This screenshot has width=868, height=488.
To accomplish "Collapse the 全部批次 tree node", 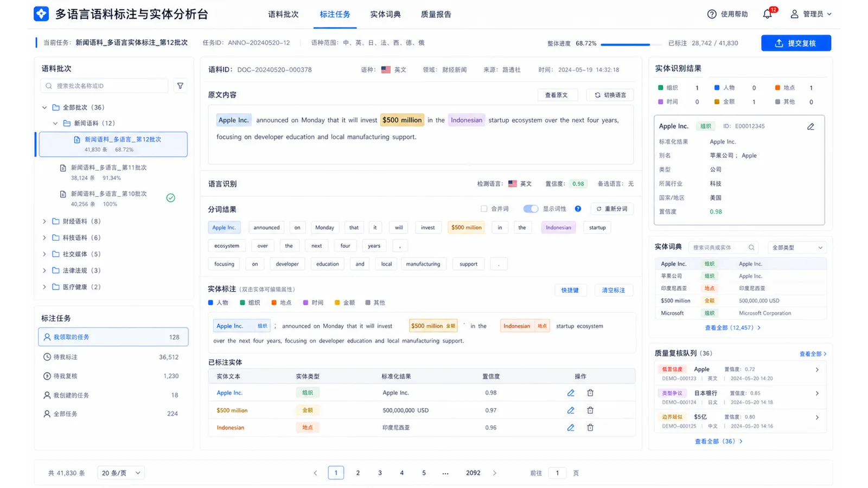I will point(44,107).
